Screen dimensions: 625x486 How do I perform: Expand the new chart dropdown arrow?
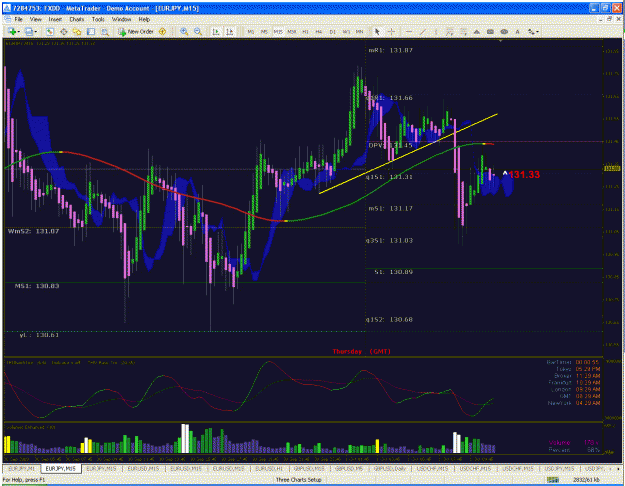(18, 31)
